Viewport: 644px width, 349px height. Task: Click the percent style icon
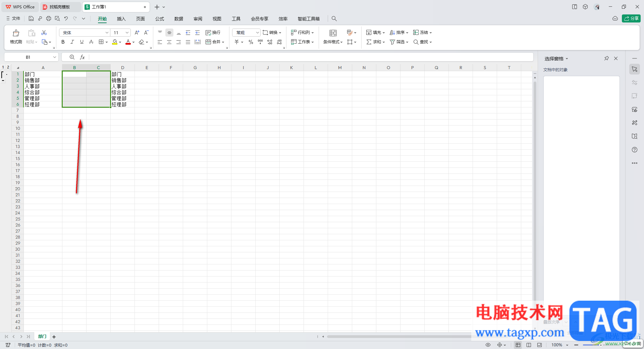click(x=251, y=42)
